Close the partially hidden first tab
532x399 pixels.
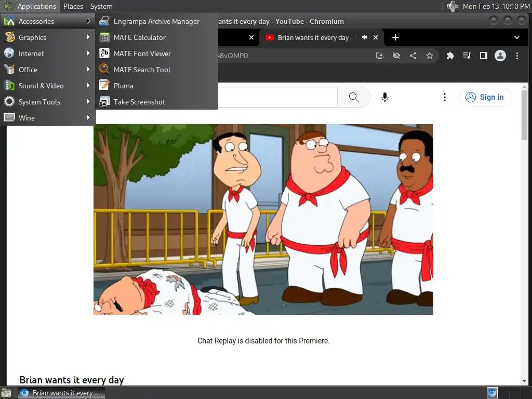point(251,37)
